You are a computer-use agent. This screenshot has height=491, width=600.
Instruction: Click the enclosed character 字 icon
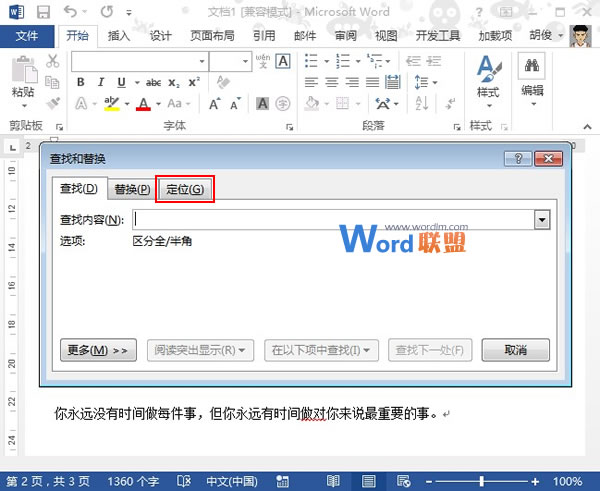283,103
